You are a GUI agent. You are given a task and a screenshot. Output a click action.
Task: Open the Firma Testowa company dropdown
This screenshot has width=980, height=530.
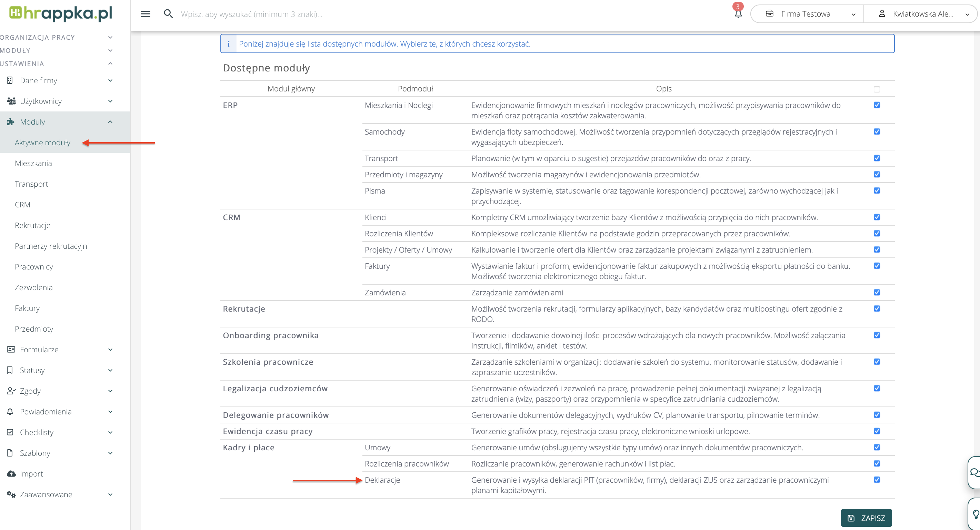[807, 14]
